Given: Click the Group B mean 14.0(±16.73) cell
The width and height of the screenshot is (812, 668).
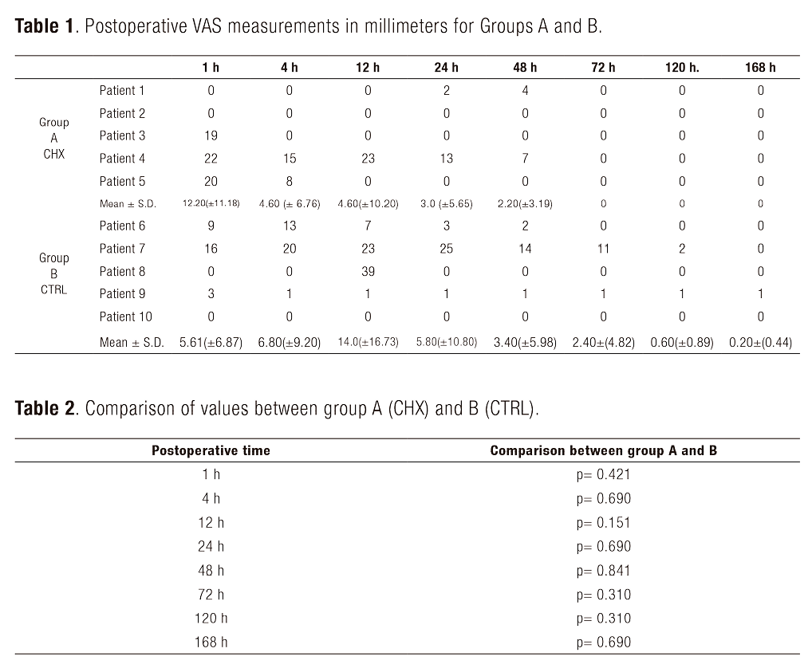Looking at the screenshot, I should [368, 343].
